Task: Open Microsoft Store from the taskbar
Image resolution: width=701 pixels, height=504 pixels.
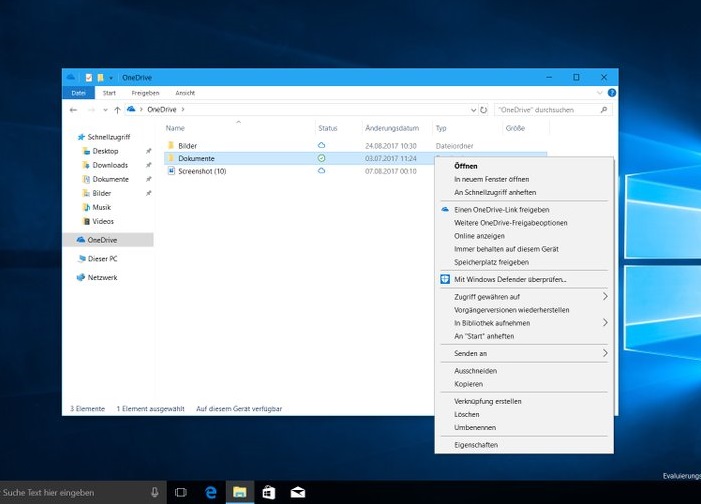Action: point(268,492)
